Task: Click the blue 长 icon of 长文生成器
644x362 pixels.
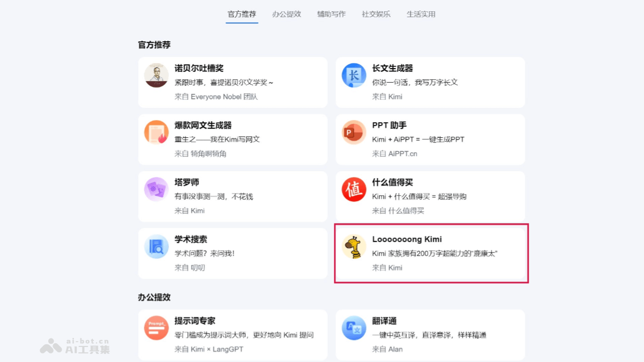Action: pyautogui.click(x=353, y=76)
